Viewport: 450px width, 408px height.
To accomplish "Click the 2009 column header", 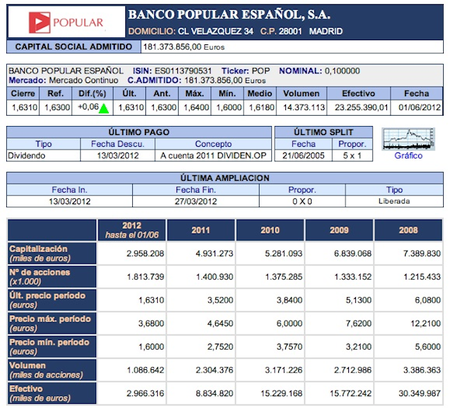I will [x=339, y=230].
